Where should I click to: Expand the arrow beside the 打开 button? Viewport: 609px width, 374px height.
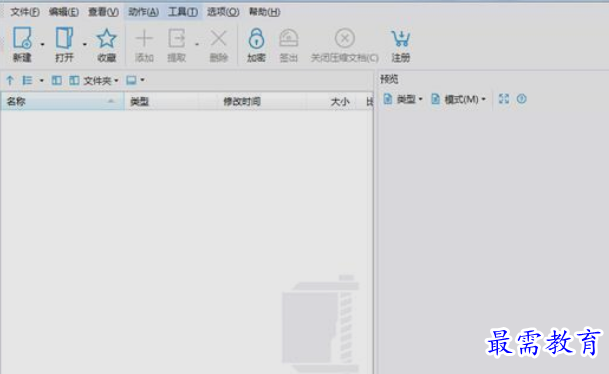[x=84, y=45]
